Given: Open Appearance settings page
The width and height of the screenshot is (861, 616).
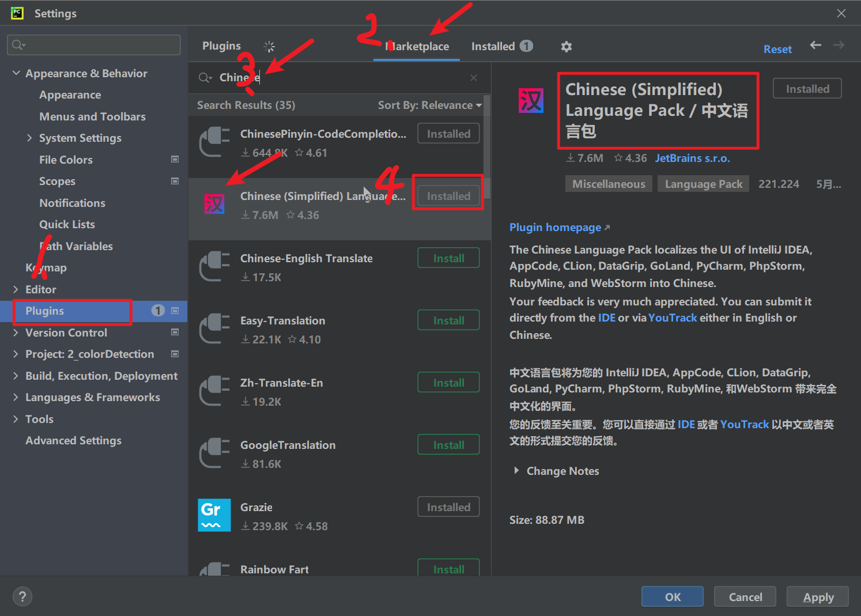Looking at the screenshot, I should point(70,95).
